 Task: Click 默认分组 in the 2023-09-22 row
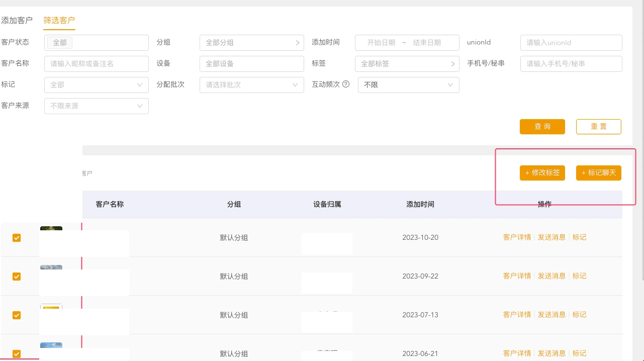click(x=234, y=277)
